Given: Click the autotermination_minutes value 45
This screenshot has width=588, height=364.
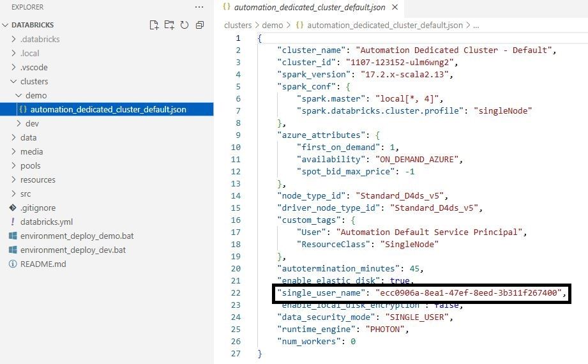Looking at the screenshot, I should point(414,269).
